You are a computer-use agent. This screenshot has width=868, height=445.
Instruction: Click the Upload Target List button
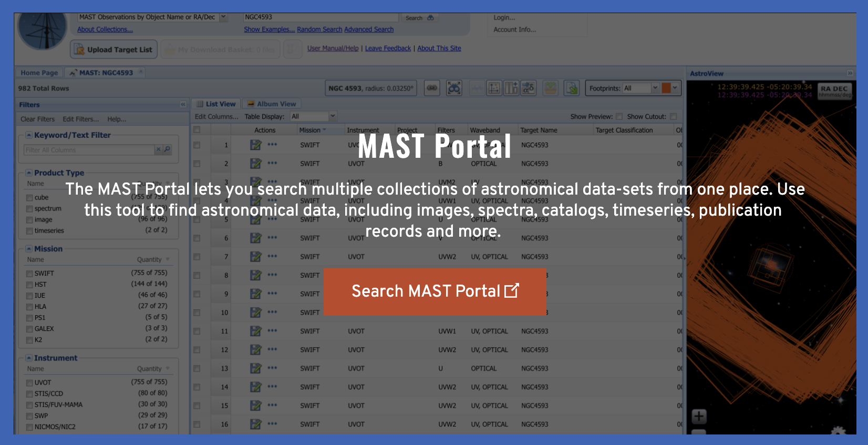114,49
